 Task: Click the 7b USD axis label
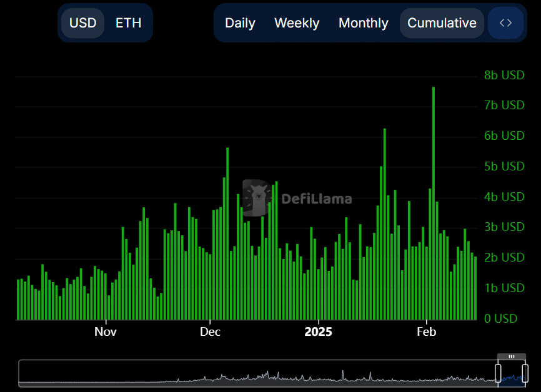[x=504, y=105]
